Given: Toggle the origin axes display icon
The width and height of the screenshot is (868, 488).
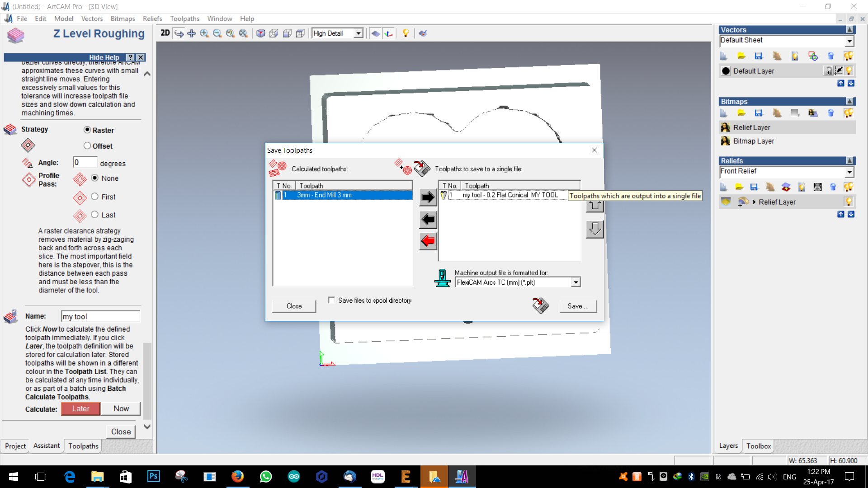Looking at the screenshot, I should point(388,33).
